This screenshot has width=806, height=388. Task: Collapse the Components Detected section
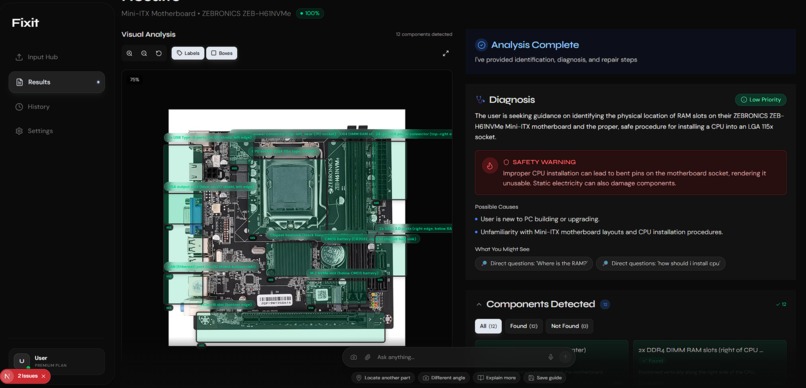(x=479, y=304)
